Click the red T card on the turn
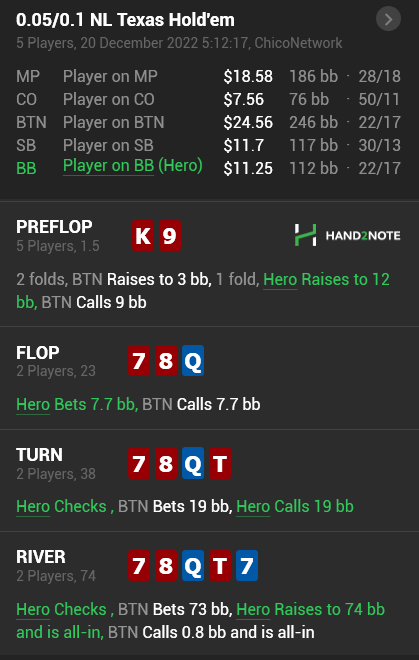This screenshot has width=419, height=660. coord(220,463)
